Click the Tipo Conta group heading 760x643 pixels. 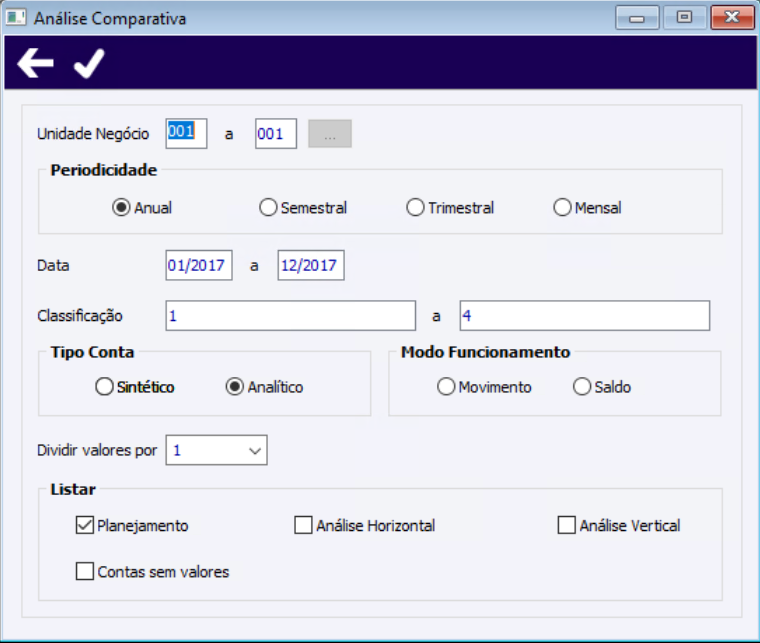click(92, 352)
